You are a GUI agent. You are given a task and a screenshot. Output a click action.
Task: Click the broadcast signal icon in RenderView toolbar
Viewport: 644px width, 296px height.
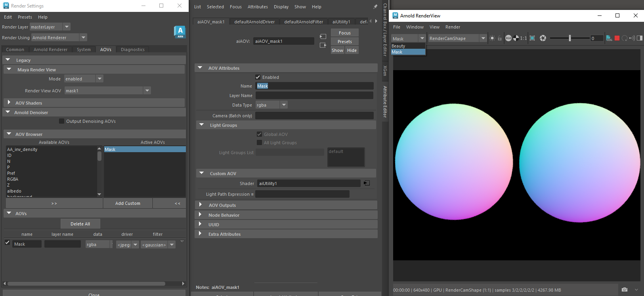[632, 38]
